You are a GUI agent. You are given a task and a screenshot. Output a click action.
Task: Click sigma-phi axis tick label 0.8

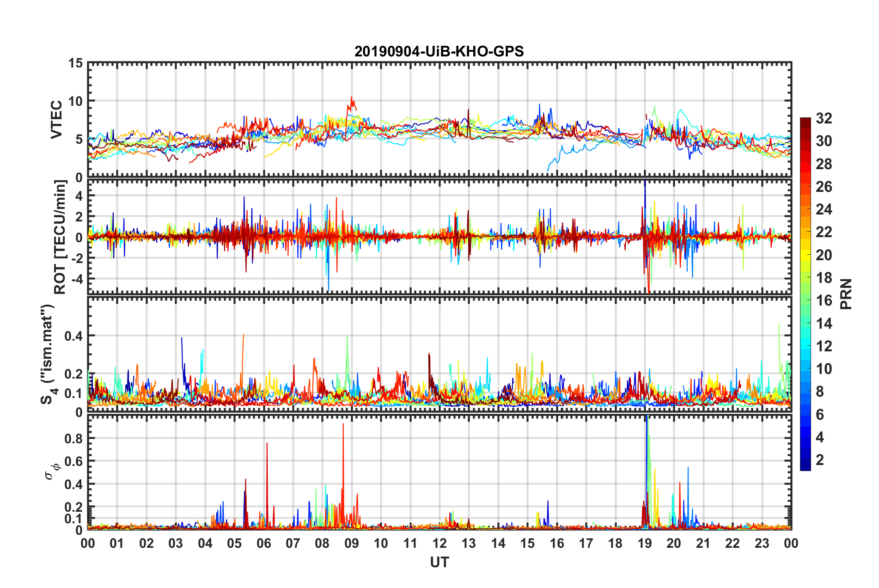coord(73,438)
